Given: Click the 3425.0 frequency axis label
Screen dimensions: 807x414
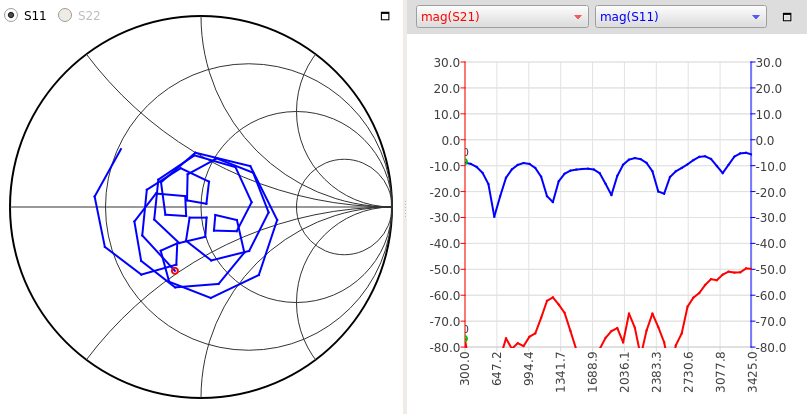Looking at the screenshot, I should [x=751, y=373].
